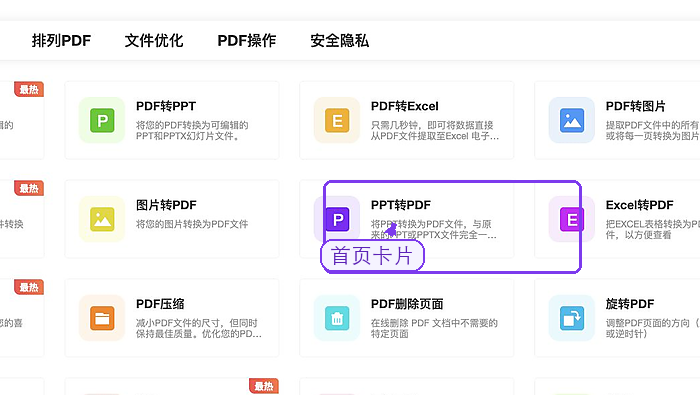Click the blue 旋转PDF icon

572,318
